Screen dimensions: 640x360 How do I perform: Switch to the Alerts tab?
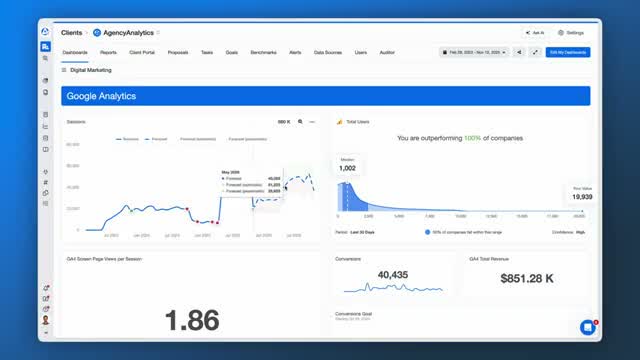[295, 53]
